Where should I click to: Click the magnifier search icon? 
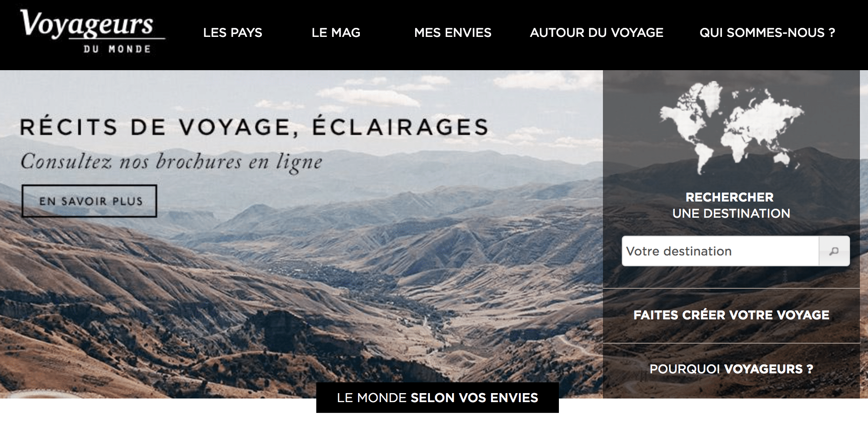pos(834,251)
